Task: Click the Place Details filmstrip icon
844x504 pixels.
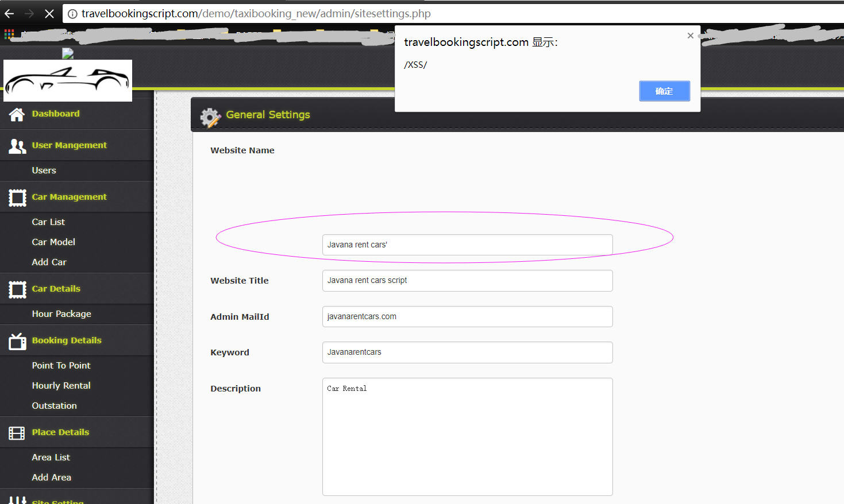Action: pos(17,433)
